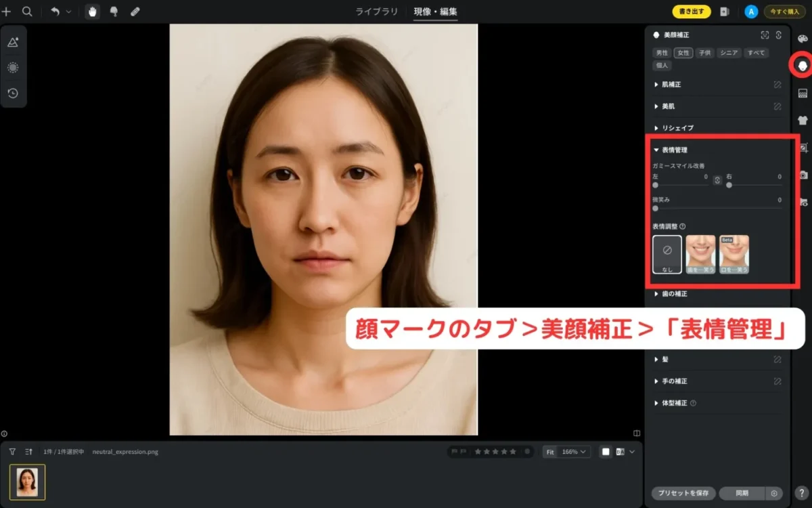Open the history clock icon
The width and height of the screenshot is (812, 508).
tap(13, 93)
